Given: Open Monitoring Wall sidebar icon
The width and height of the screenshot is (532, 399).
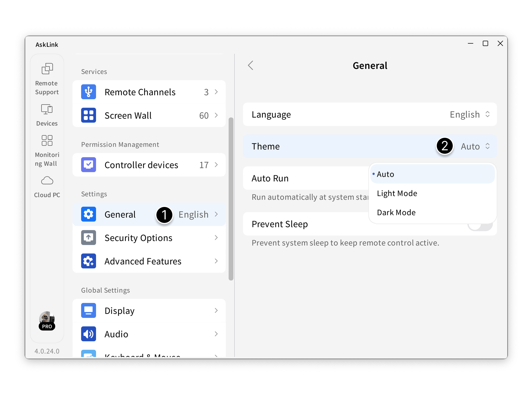Looking at the screenshot, I should coord(47,141).
